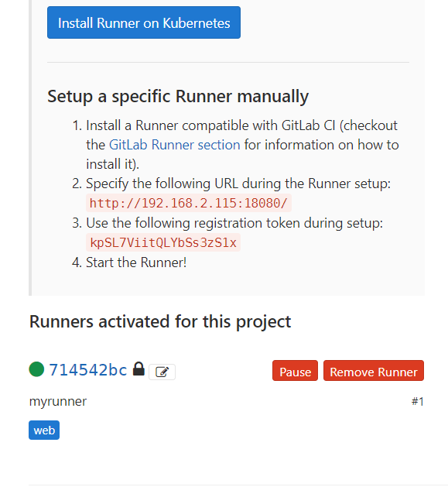Click the #1 runner number

coord(418,402)
